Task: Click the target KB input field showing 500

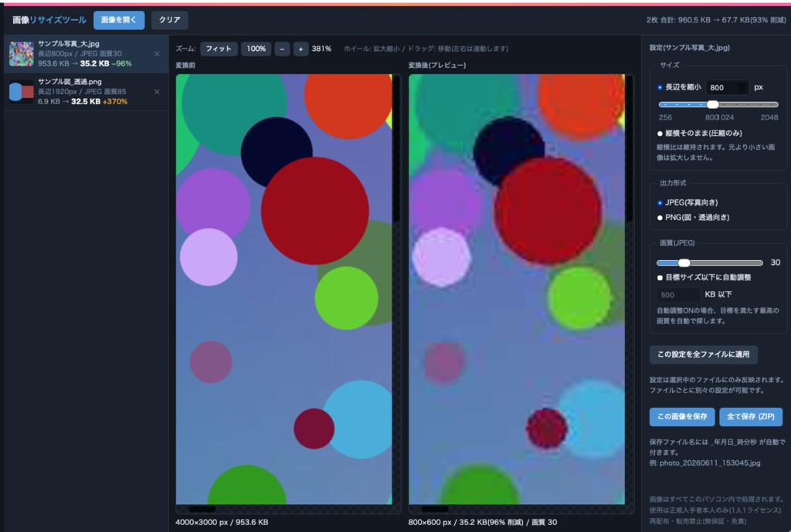Action: [x=678, y=295]
